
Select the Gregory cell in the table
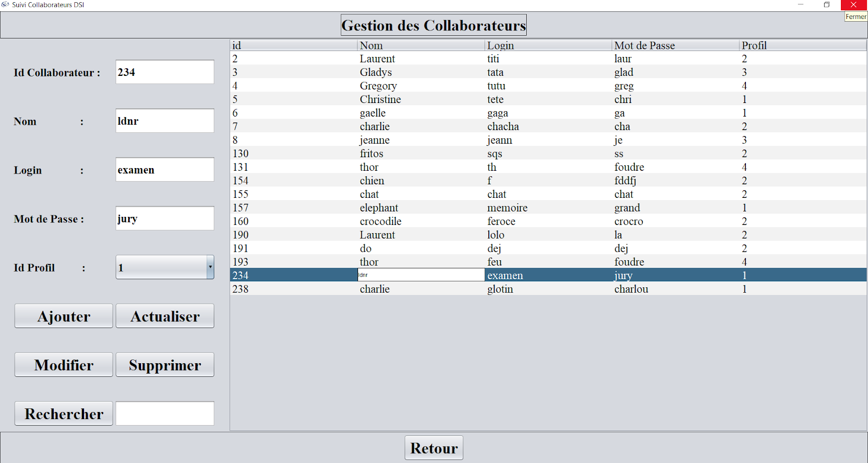421,86
